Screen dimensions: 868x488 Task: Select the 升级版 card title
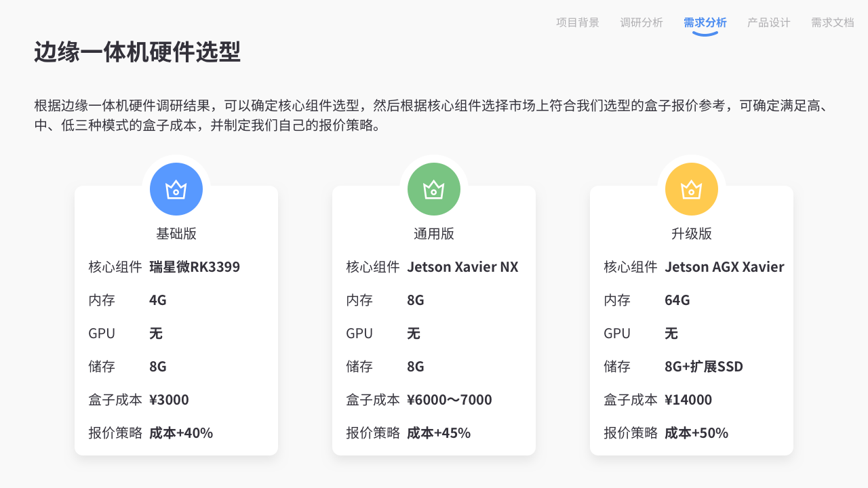[692, 234]
